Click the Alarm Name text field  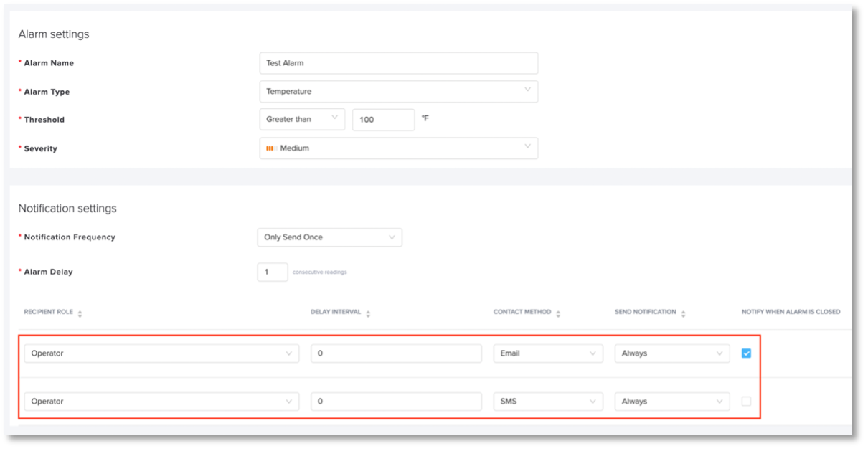point(398,63)
